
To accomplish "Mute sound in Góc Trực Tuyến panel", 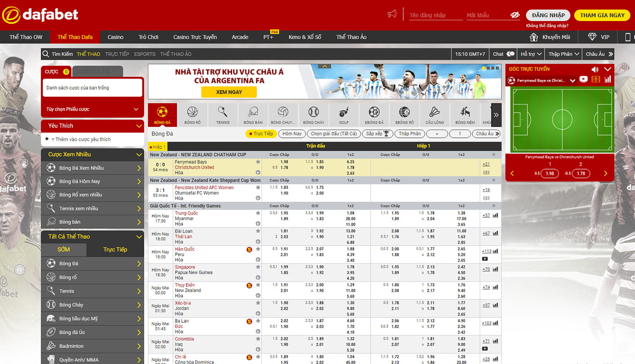I will pyautogui.click(x=595, y=69).
